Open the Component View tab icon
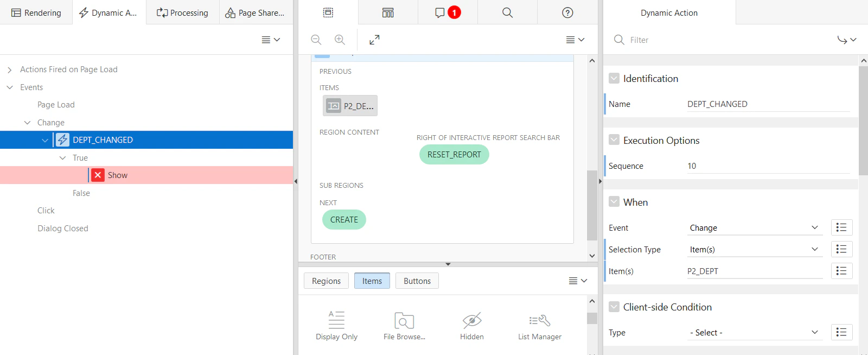The image size is (868, 355). click(388, 12)
